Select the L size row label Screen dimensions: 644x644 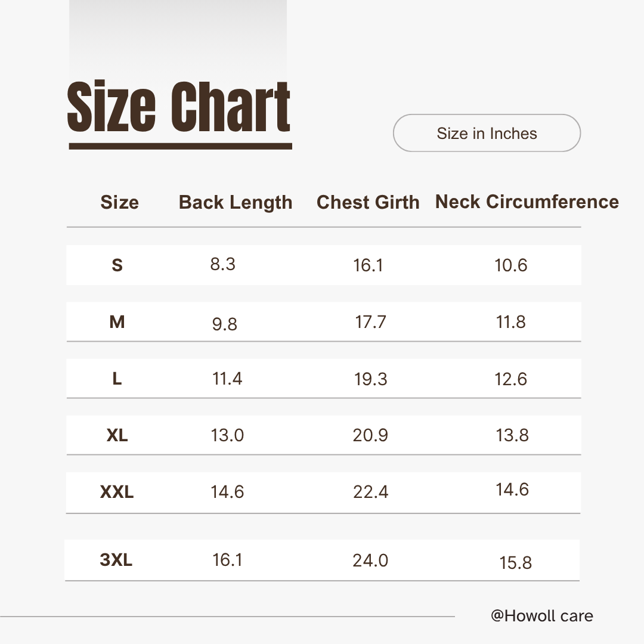(117, 379)
